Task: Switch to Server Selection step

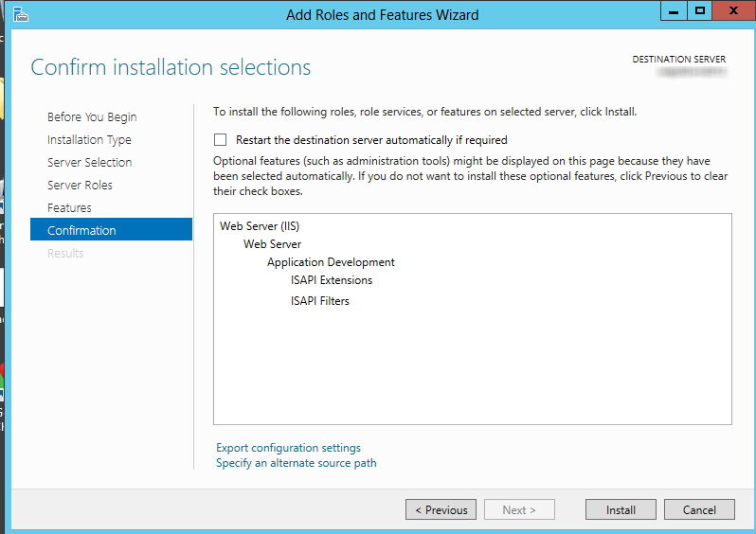Action: [89, 163]
